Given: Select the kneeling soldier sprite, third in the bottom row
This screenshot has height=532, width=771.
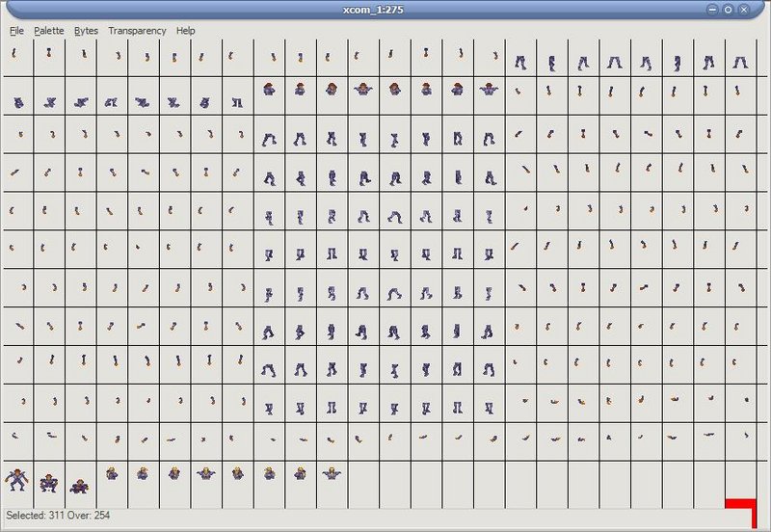Looking at the screenshot, I should (x=80, y=487).
